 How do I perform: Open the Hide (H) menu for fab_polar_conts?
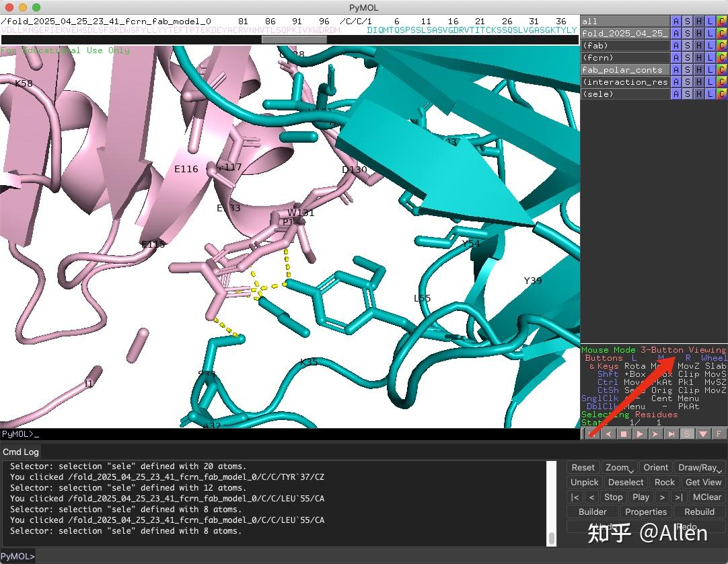coord(699,69)
